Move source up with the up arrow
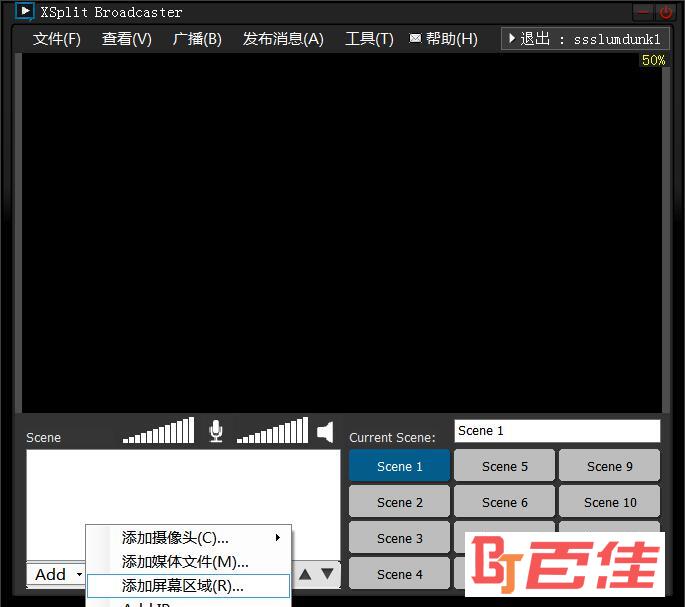 pos(305,574)
